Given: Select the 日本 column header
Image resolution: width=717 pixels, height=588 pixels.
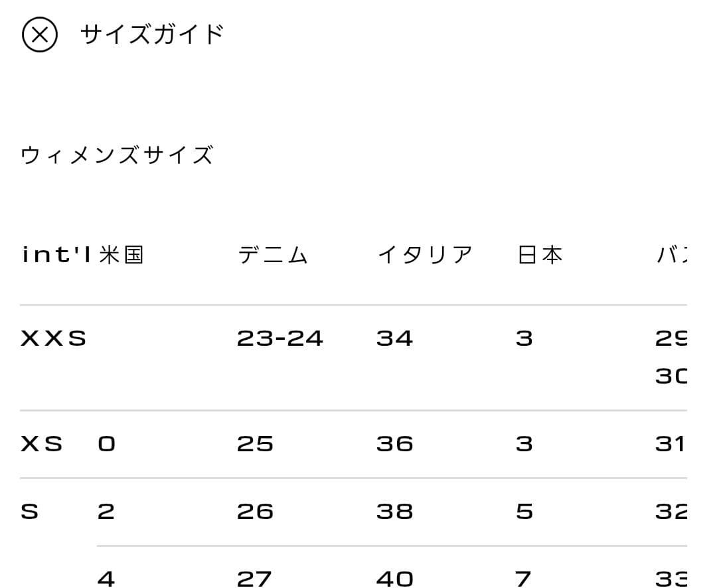Looking at the screenshot, I should (540, 255).
